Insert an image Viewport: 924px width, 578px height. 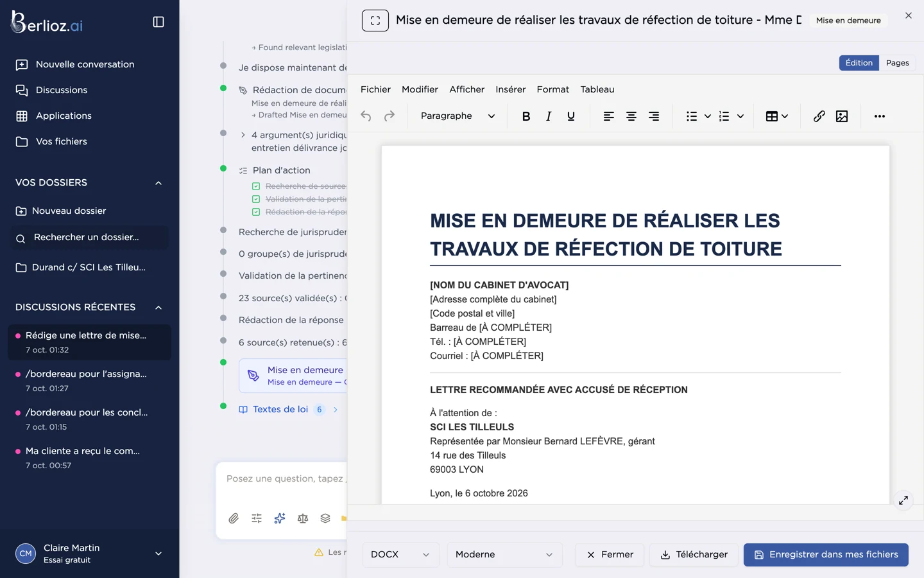tap(842, 116)
